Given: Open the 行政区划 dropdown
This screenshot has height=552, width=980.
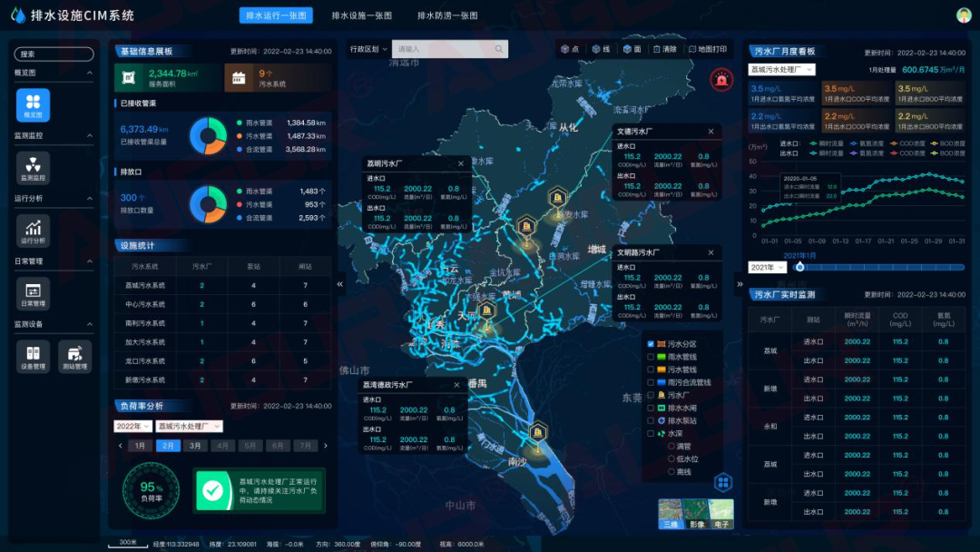Looking at the screenshot, I should click(368, 49).
